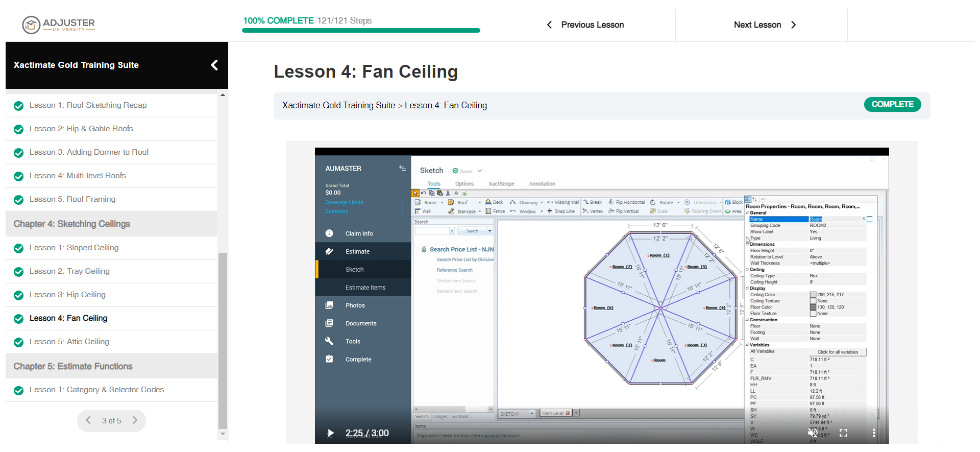
Task: Expand Chapter 4: Sketching Ceilings section
Action: [72, 224]
